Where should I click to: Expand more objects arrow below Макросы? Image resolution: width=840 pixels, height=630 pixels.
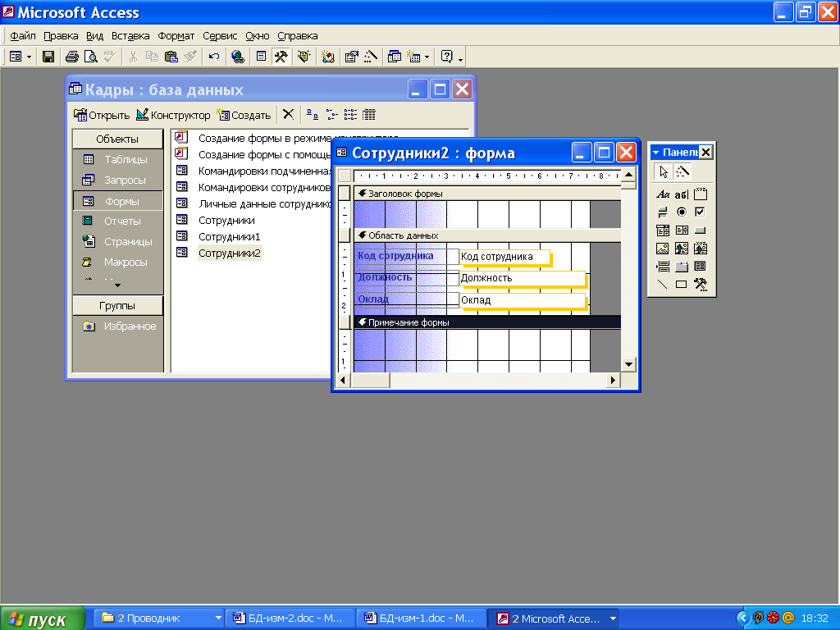(118, 285)
